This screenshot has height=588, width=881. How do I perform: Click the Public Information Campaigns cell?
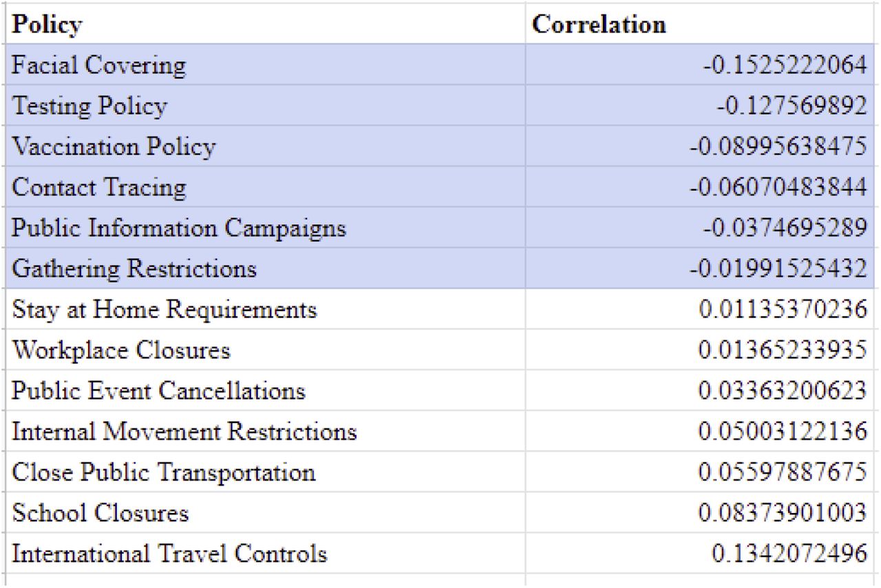point(266,228)
